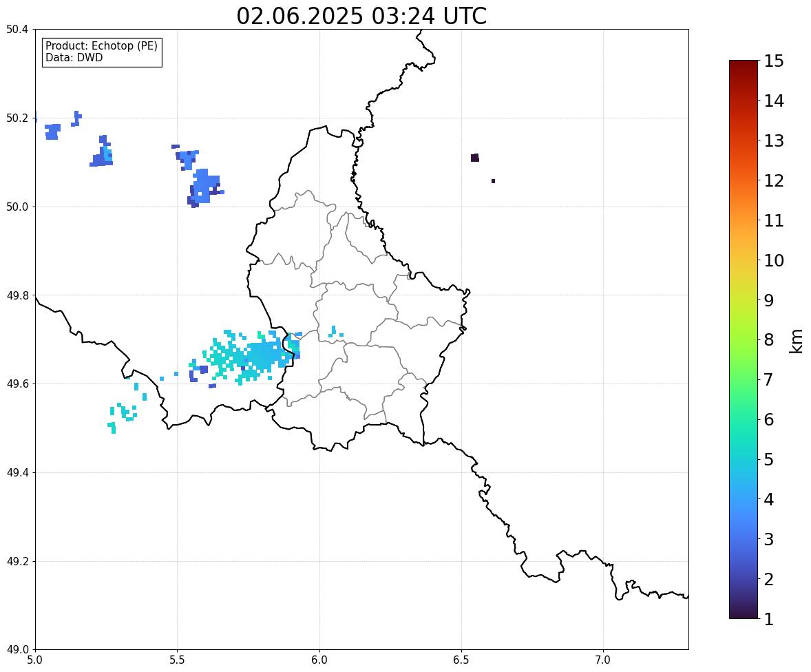
Task: Click the 4 tick label on colorbar
Action: pos(768,498)
